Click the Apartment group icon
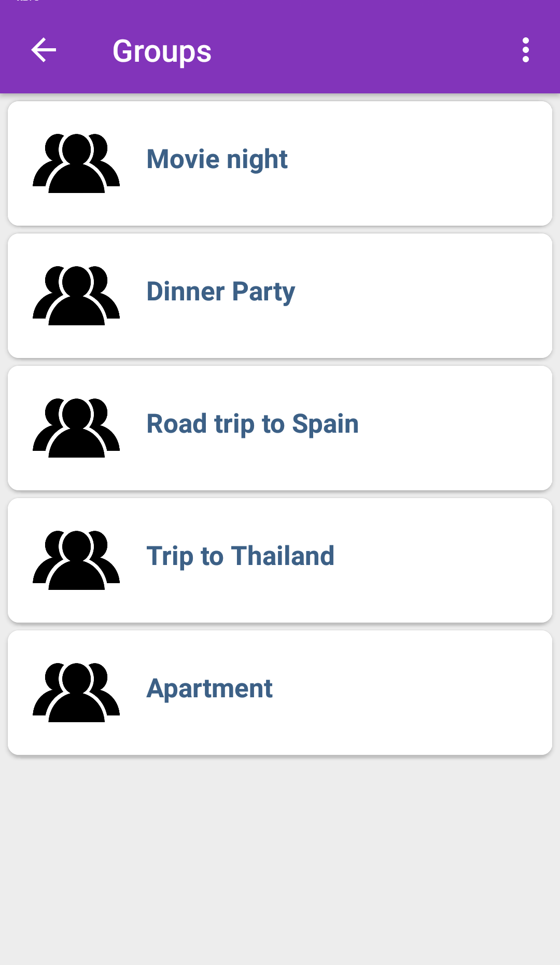The width and height of the screenshot is (560, 965). tap(76, 692)
